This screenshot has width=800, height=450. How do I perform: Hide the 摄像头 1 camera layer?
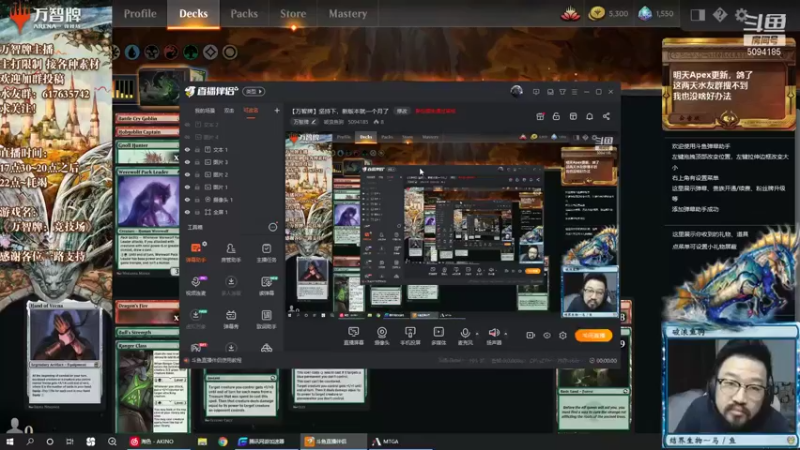[187, 199]
